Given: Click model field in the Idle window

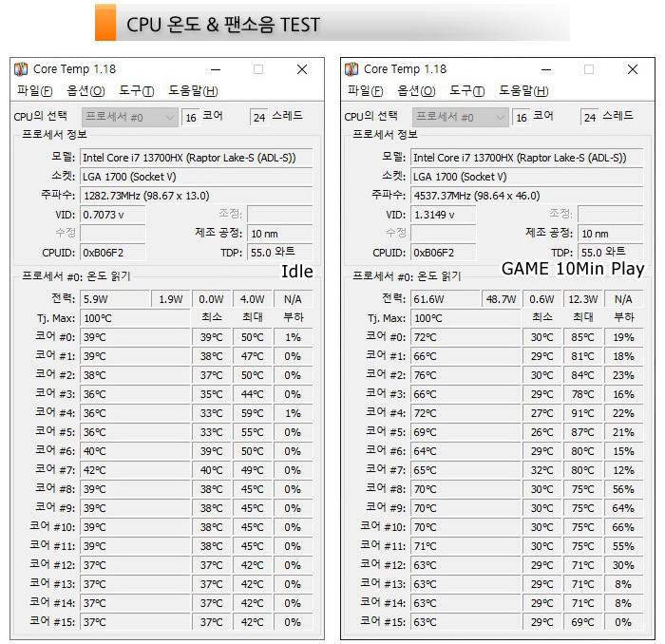Looking at the screenshot, I should pos(196,157).
